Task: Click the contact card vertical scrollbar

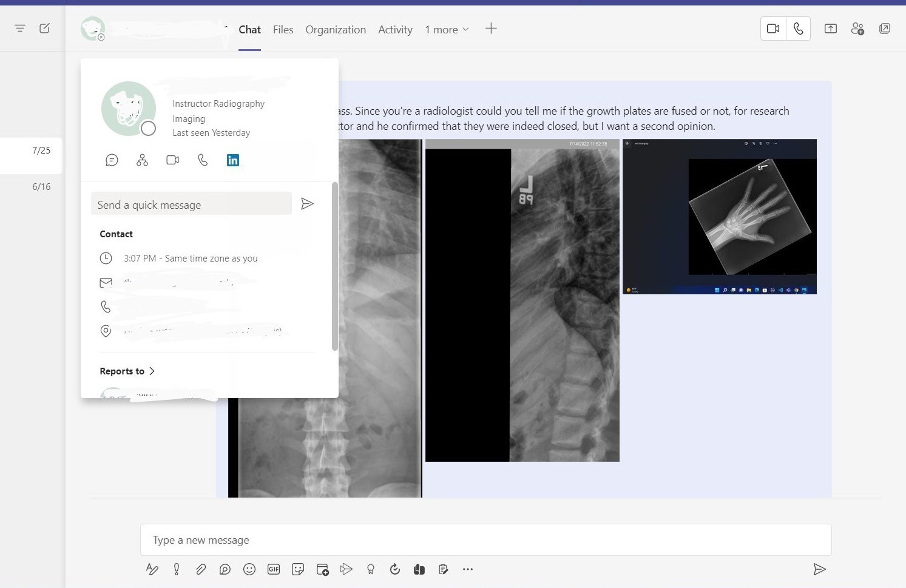Action: coord(334,266)
